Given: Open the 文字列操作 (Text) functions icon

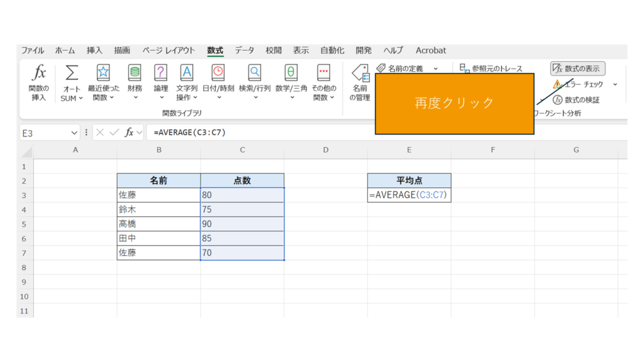Looking at the screenshot, I should click(187, 73).
